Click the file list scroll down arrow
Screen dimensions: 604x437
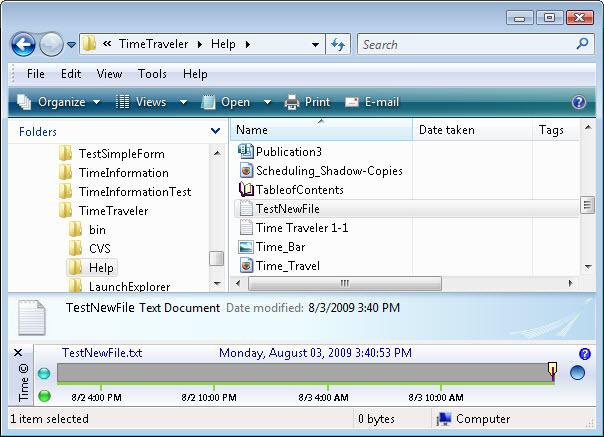[588, 267]
